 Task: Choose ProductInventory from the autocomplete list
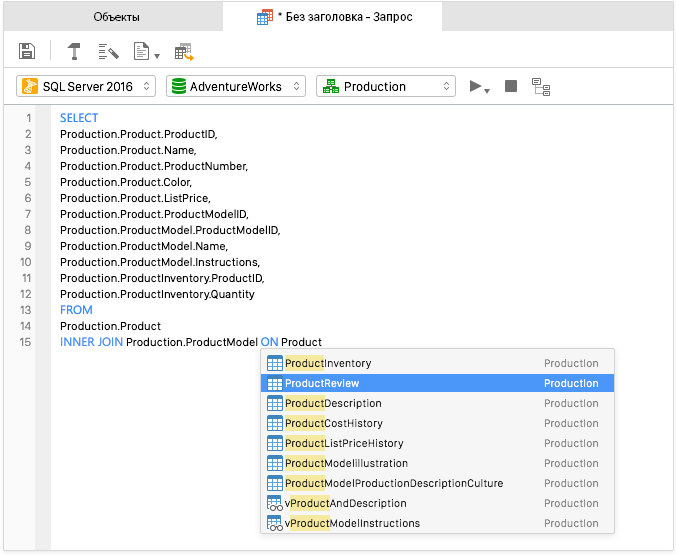(437, 363)
